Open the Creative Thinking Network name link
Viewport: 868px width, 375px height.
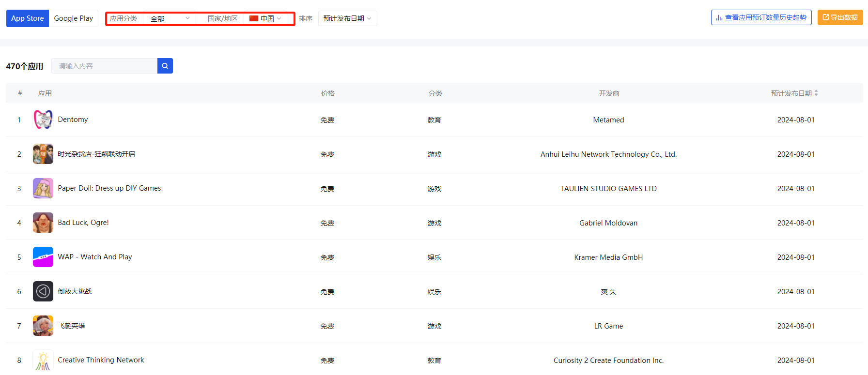101,360
